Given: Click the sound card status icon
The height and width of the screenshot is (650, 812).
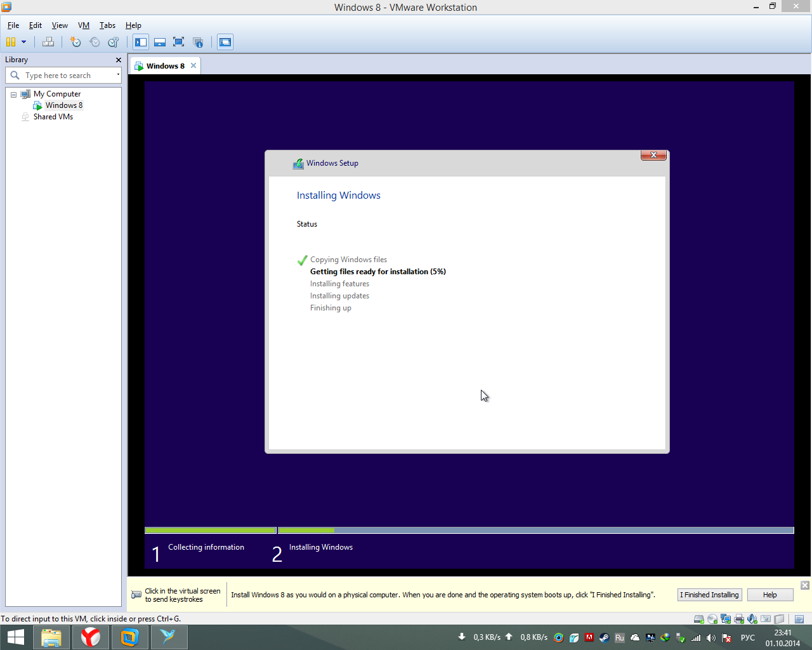Looking at the screenshot, I should tap(752, 619).
